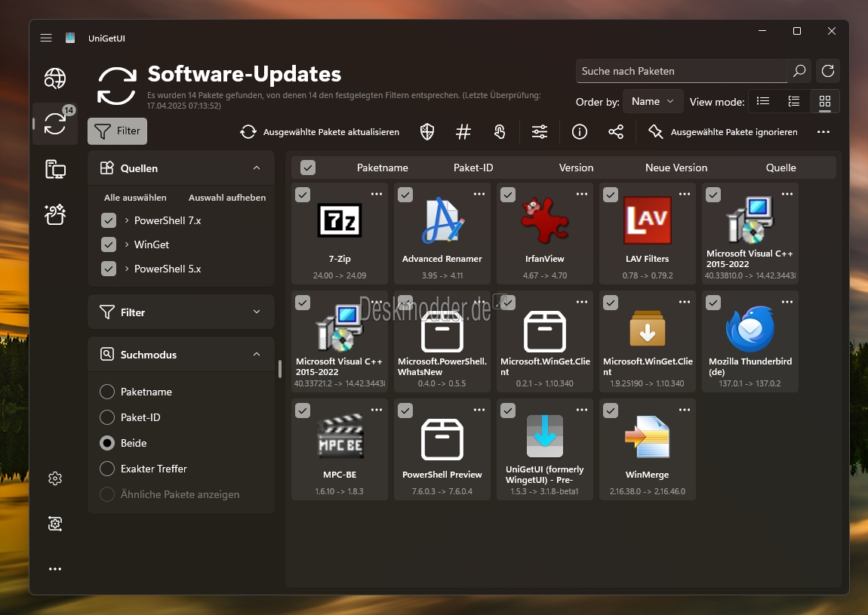Click Auswahl aufheben link
Viewport: 868px width, 615px height.
227,198
